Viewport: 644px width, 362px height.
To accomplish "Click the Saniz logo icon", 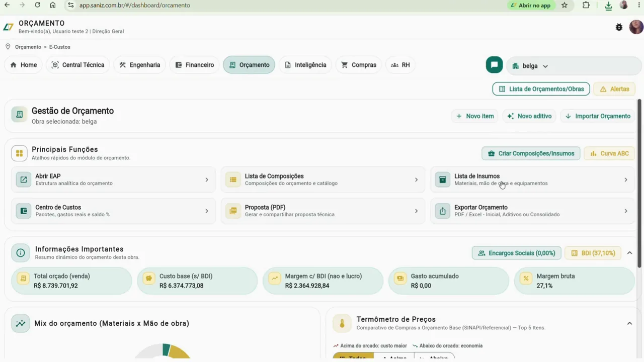I will click(9, 27).
